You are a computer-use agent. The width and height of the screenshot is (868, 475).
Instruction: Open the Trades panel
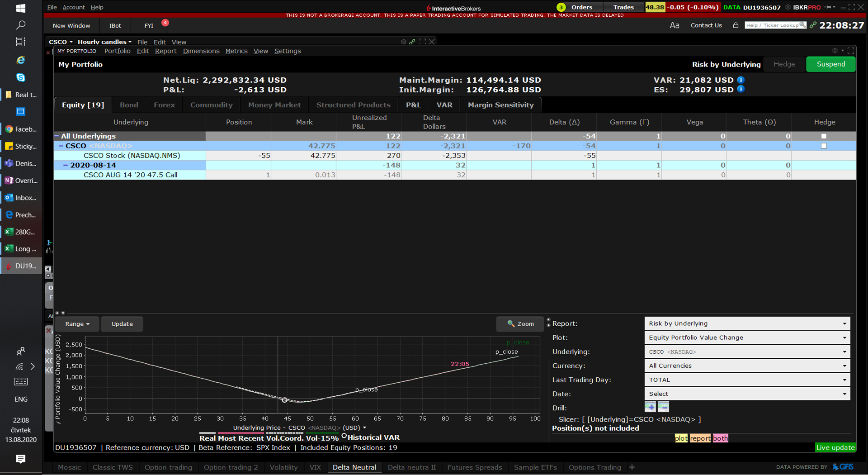point(623,7)
